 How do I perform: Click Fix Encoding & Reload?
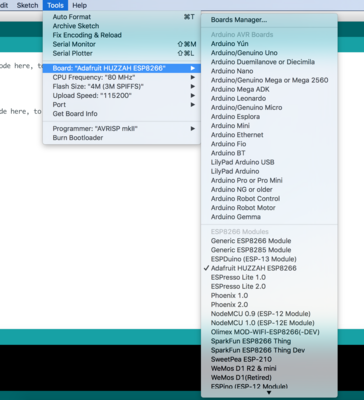[x=122, y=35]
